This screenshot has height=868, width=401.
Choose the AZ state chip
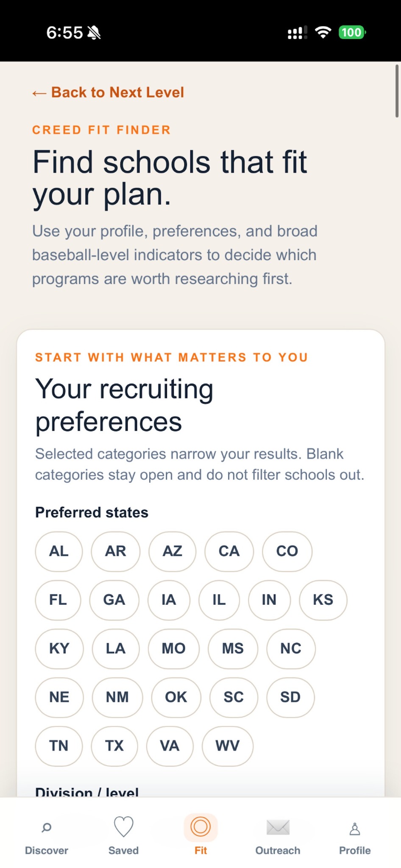click(x=173, y=551)
